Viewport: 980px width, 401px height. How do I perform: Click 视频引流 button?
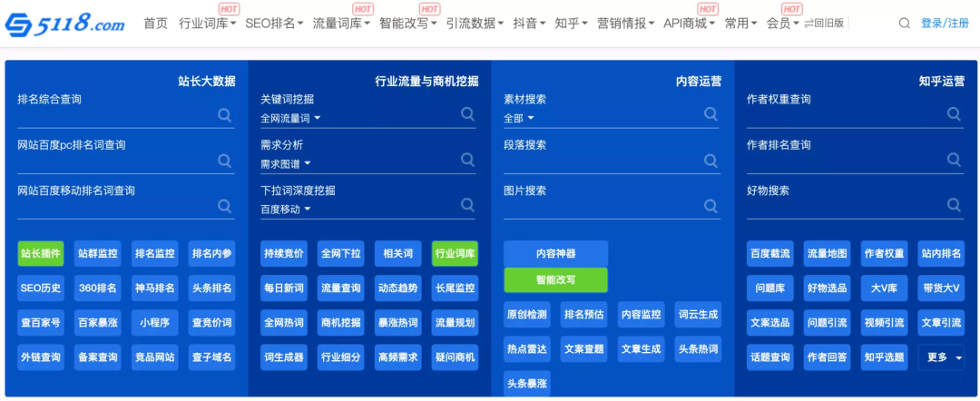pos(884,323)
